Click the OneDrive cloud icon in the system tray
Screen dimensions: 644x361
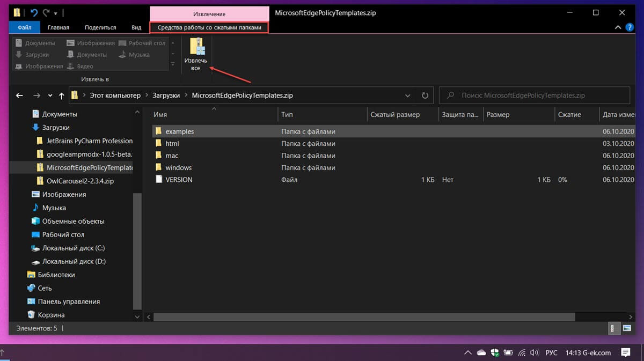(x=481, y=353)
